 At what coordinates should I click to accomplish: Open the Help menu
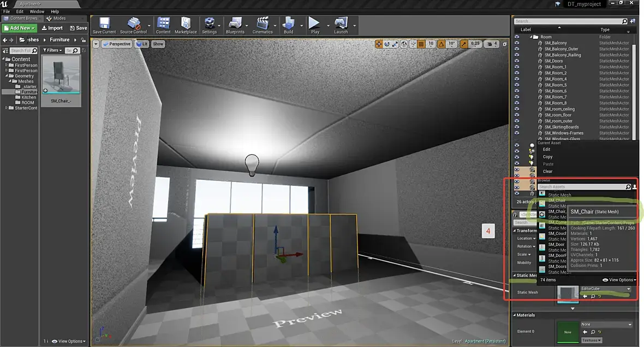(x=55, y=11)
